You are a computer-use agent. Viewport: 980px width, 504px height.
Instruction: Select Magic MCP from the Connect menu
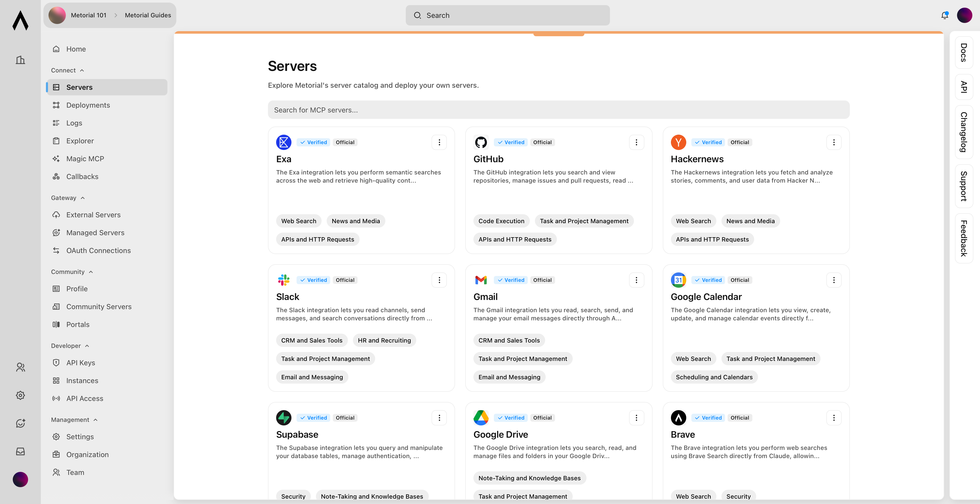pyautogui.click(x=85, y=158)
